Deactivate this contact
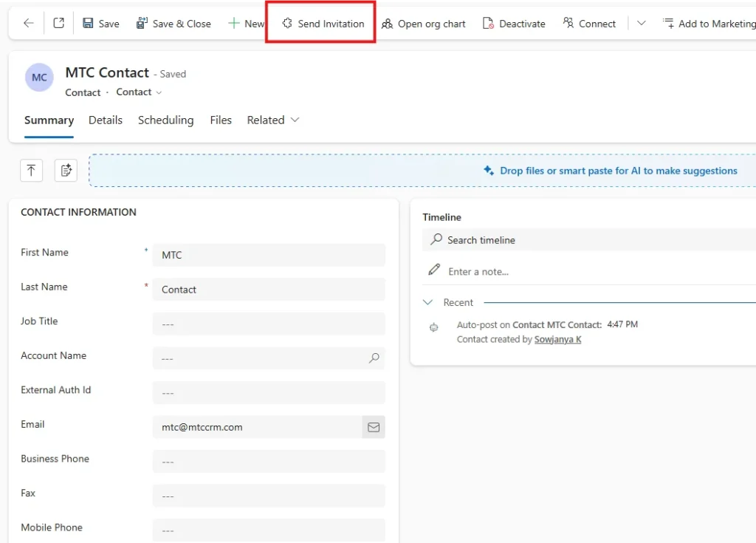The height and width of the screenshot is (543, 756). [x=514, y=24]
